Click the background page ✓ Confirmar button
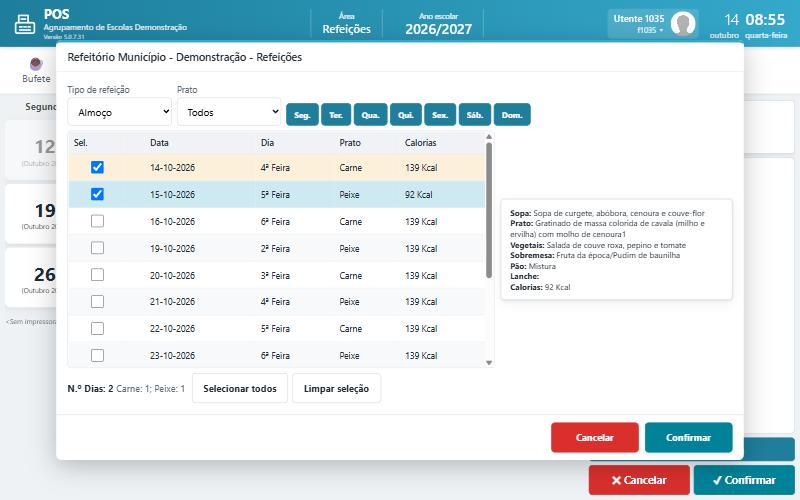800x500 pixels. pos(744,480)
